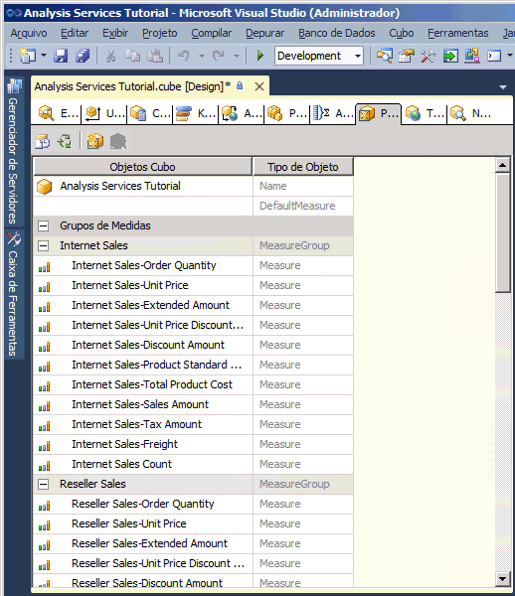Collapse the Internet Sales measure group
Screen dimensions: 515x596
click(x=44, y=246)
